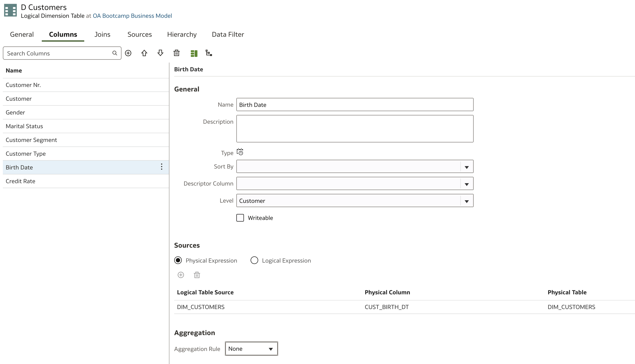This screenshot has width=635, height=364.
Task: Click the CUST_BIRTH_DT physical column cell
Action: click(x=387, y=307)
